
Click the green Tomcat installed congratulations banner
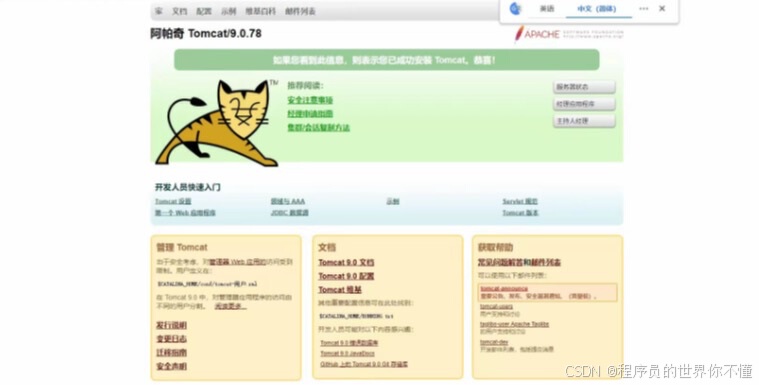[386, 60]
